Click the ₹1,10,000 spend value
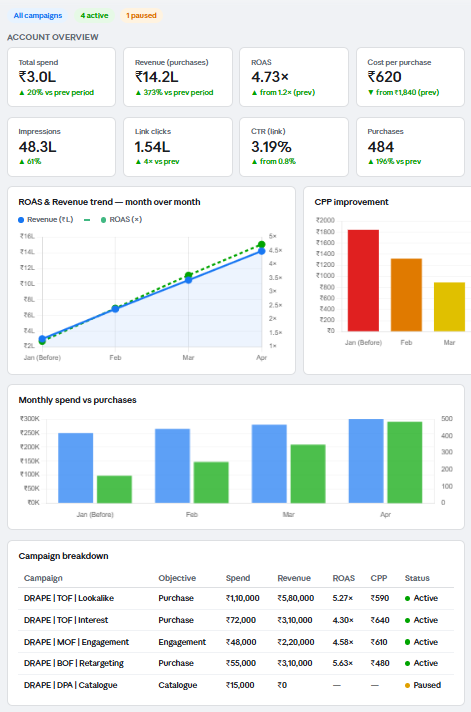 [x=243, y=598]
